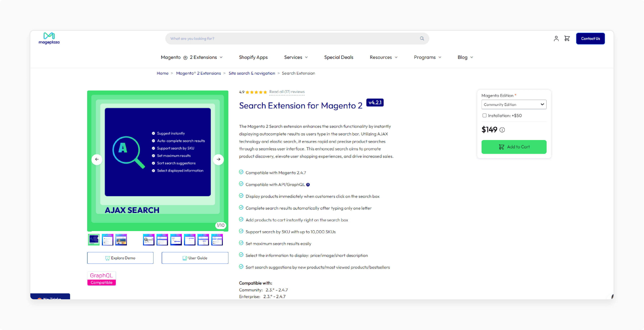Click the search magnifier icon
644x330 pixels.
point(422,38)
